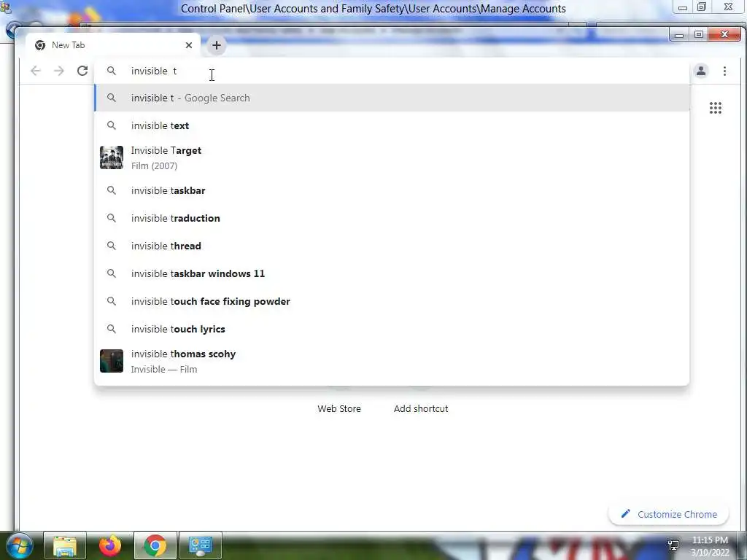Switch to Control Panel taskbar icon
Image resolution: width=747 pixels, height=560 pixels.
(200, 545)
